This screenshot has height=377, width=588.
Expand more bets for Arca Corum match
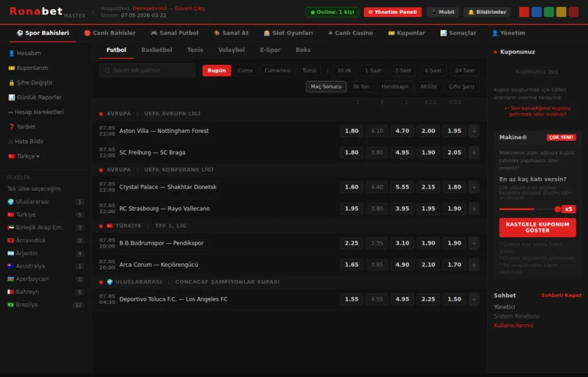click(474, 265)
